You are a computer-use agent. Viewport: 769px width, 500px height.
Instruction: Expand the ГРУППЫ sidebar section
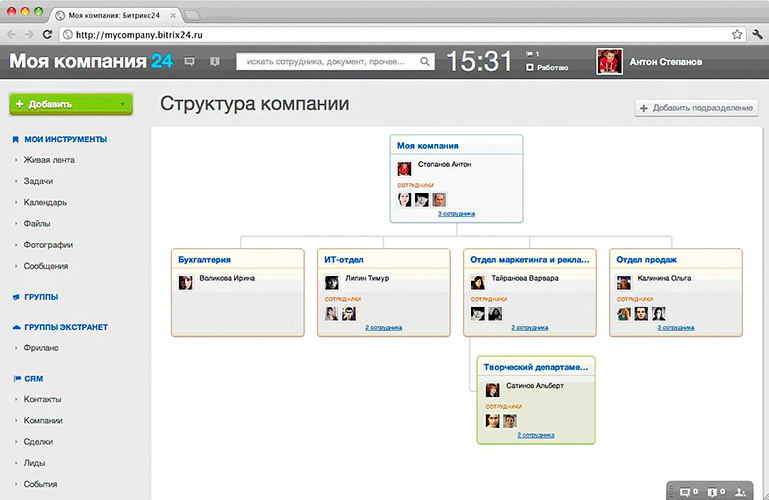tap(41, 297)
